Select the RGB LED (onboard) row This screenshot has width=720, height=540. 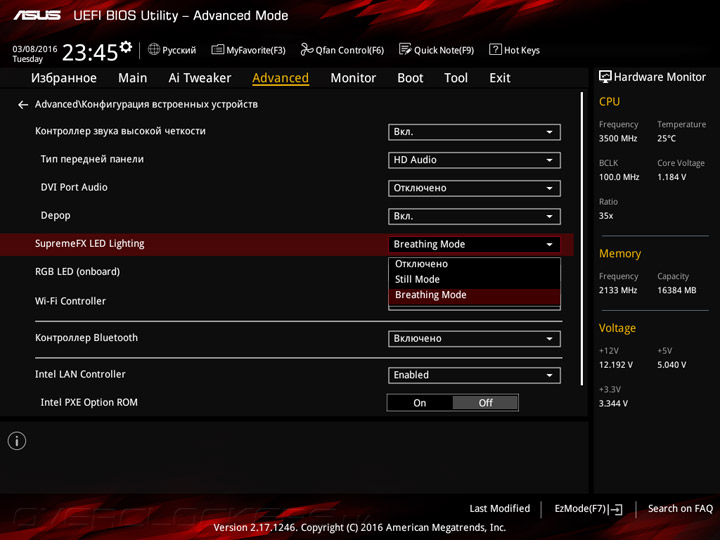[77, 272]
